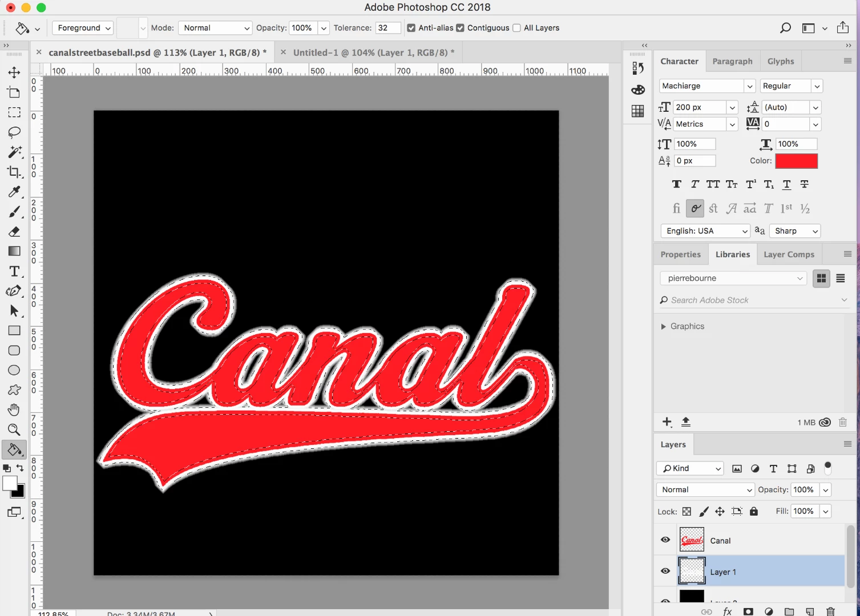Hide Layer 1 visibility eye
This screenshot has height=616, width=860.
coord(665,572)
